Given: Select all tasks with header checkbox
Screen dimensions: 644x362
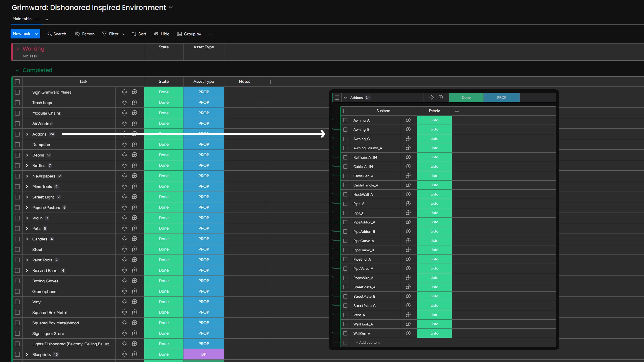Looking at the screenshot, I should 17,82.
